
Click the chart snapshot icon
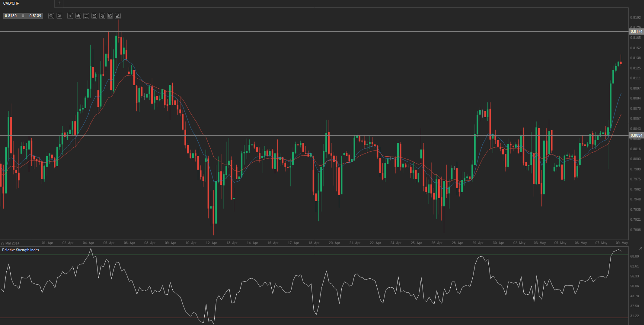pos(94,16)
